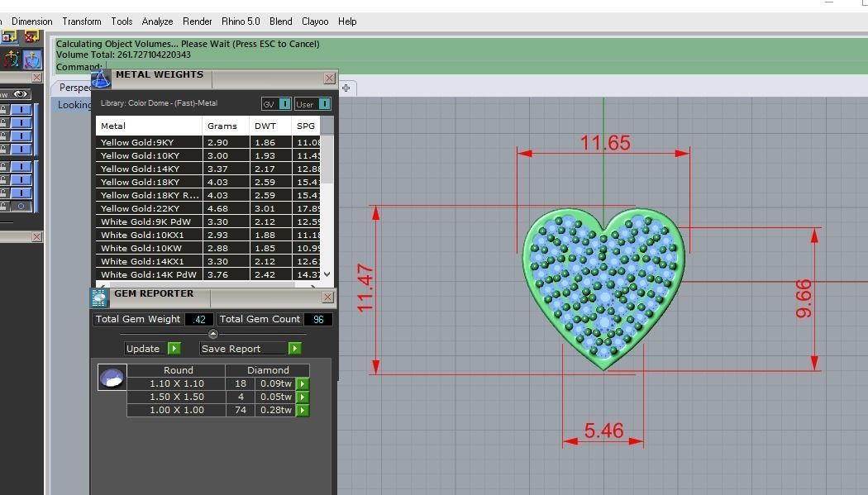Select the green heart pendant model
The image size is (868, 495).
(x=603, y=288)
